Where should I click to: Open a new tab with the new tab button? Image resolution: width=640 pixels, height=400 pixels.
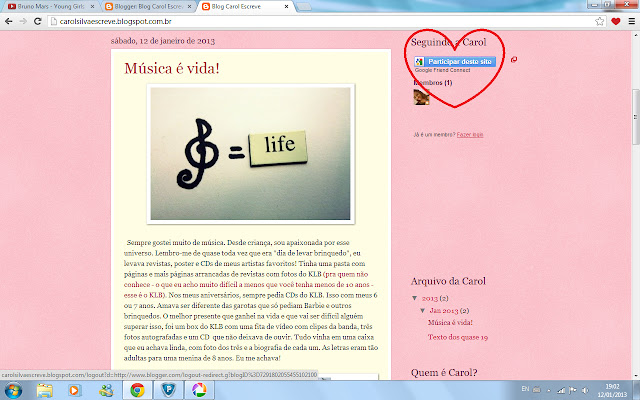pyautogui.click(x=303, y=7)
